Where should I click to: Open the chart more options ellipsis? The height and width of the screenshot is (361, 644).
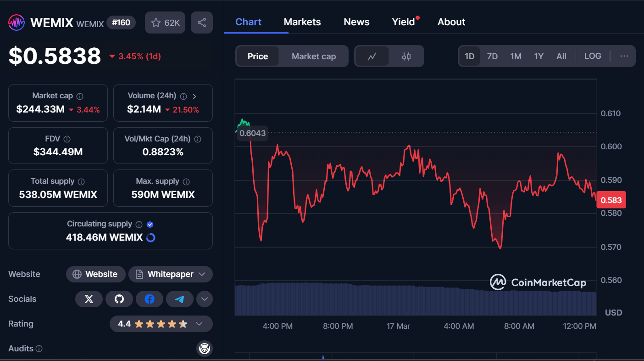[x=624, y=56]
